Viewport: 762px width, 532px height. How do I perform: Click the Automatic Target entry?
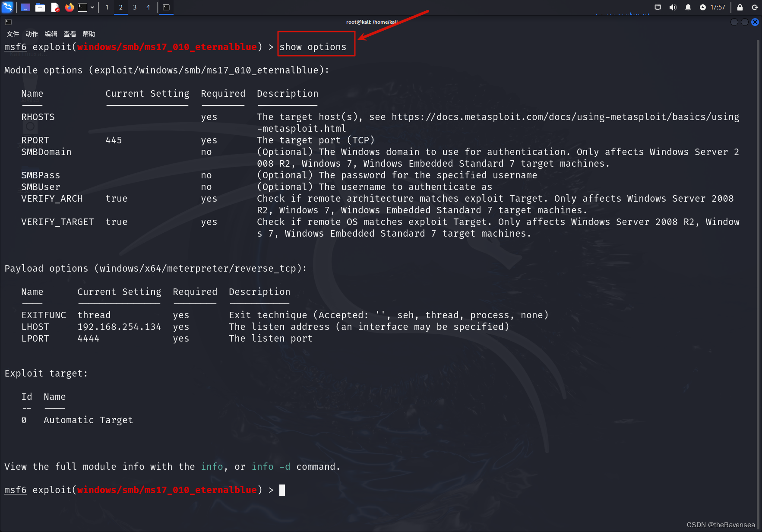tap(88, 420)
